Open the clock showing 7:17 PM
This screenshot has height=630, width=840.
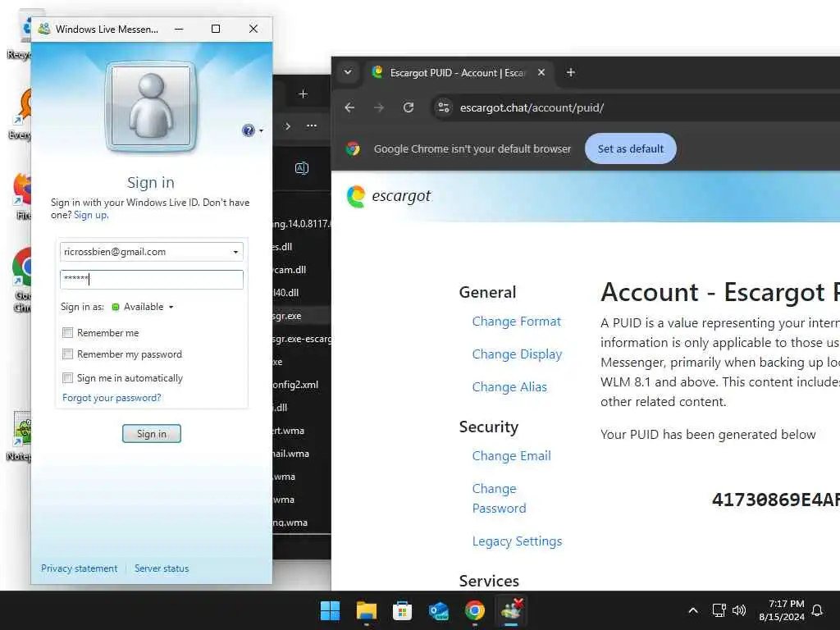[782, 610]
